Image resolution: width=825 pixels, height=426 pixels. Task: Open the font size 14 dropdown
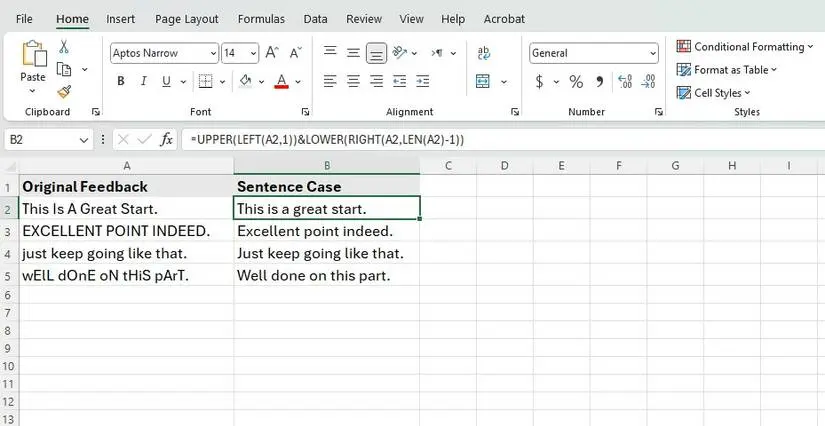click(254, 53)
